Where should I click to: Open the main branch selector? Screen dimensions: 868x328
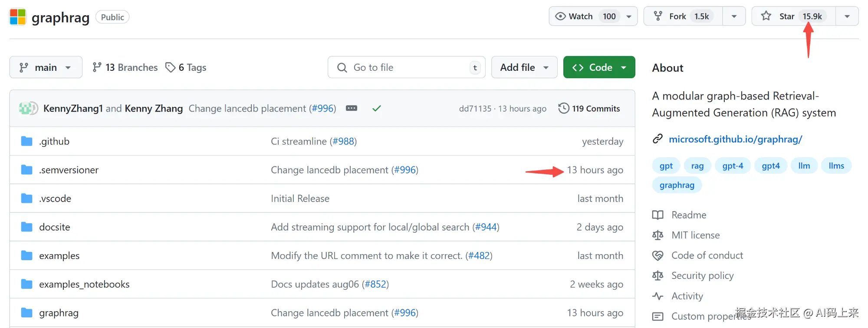(46, 67)
